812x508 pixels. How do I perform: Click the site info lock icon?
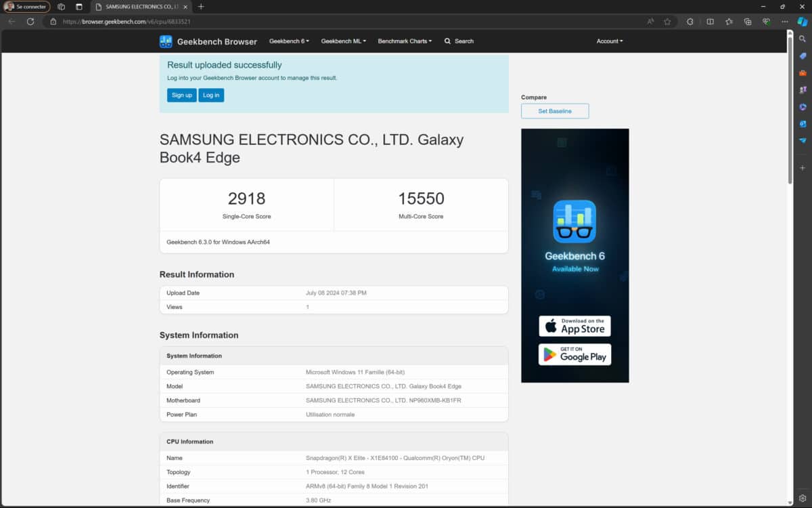tap(53, 21)
